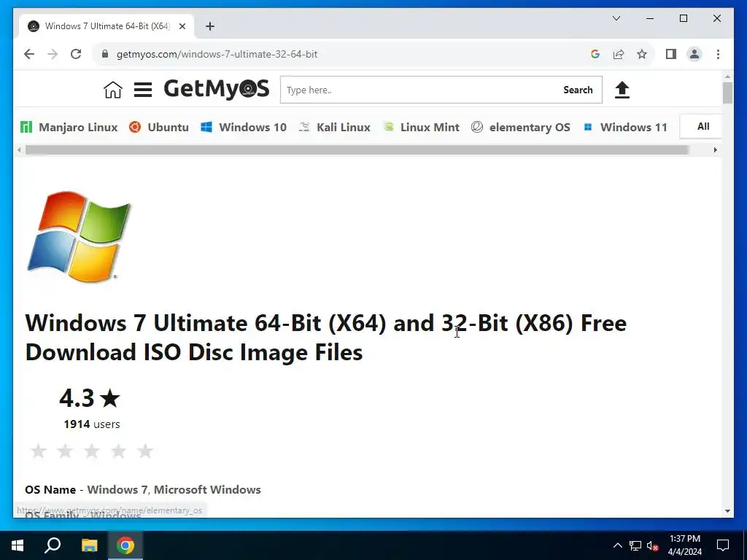Click right arrow of category scrollbar
The width and height of the screenshot is (747, 560).
click(x=715, y=150)
